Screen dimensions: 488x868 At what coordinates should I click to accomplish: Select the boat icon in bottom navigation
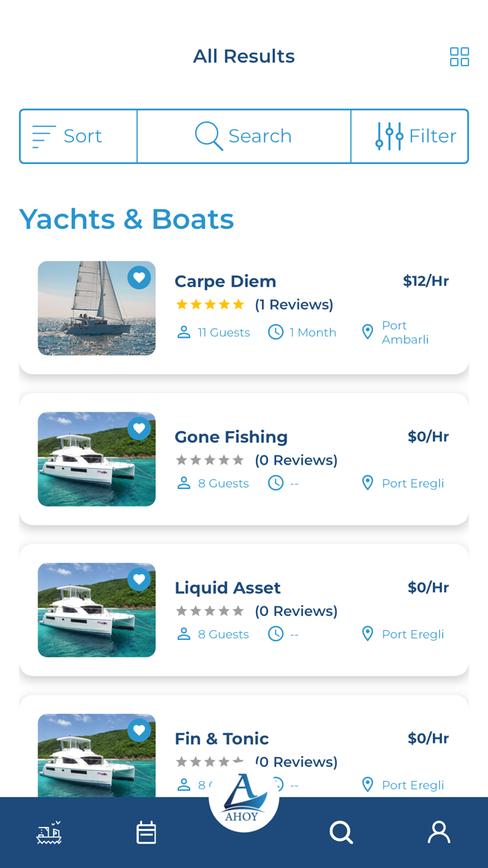click(x=48, y=832)
